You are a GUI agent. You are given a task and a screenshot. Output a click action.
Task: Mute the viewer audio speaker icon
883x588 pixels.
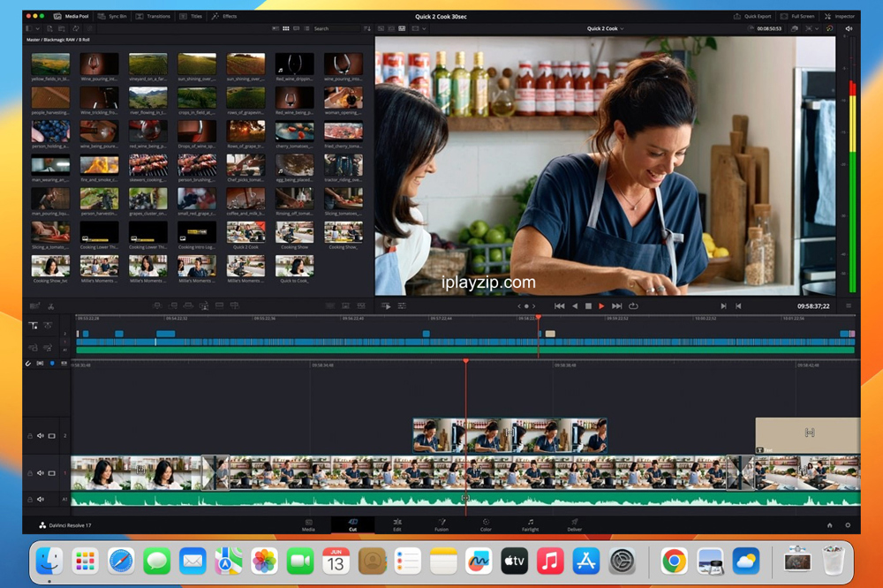pyautogui.click(x=849, y=28)
